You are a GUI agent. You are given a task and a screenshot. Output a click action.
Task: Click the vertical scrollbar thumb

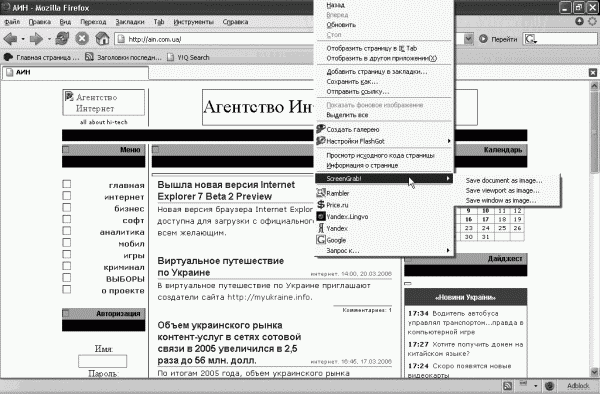[594, 150]
